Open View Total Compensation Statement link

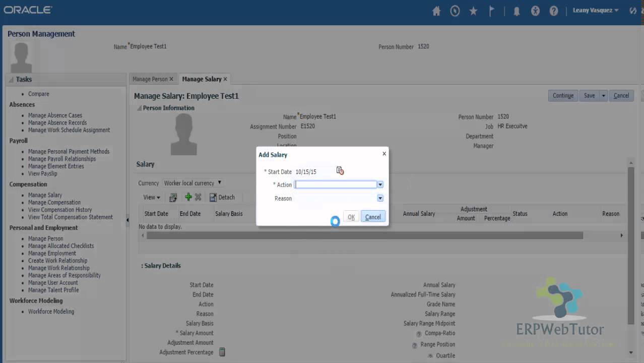(x=71, y=217)
